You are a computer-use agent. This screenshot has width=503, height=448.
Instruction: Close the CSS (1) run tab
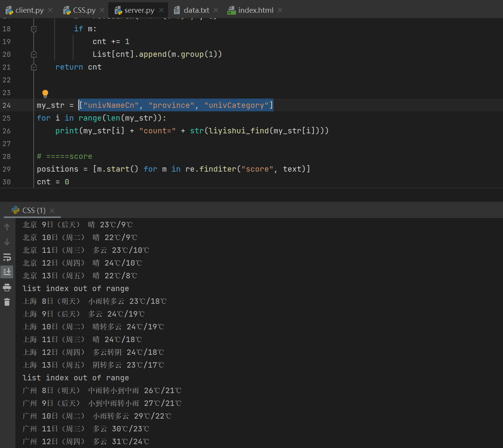(x=52, y=210)
